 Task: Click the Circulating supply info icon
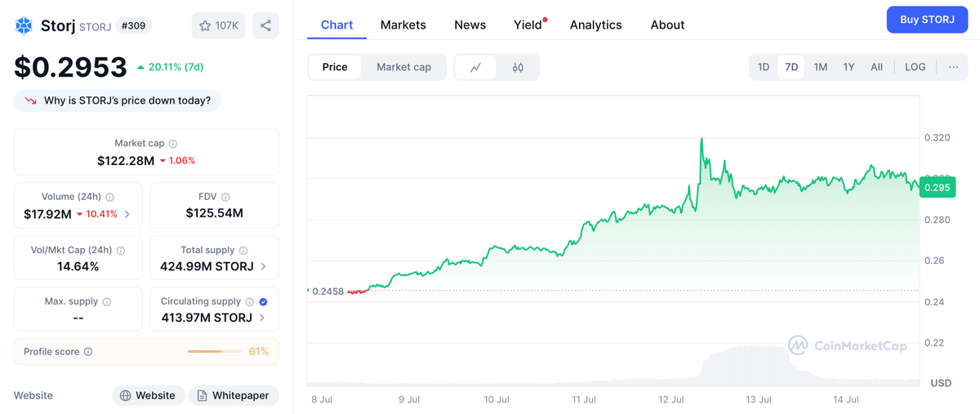coord(250,302)
